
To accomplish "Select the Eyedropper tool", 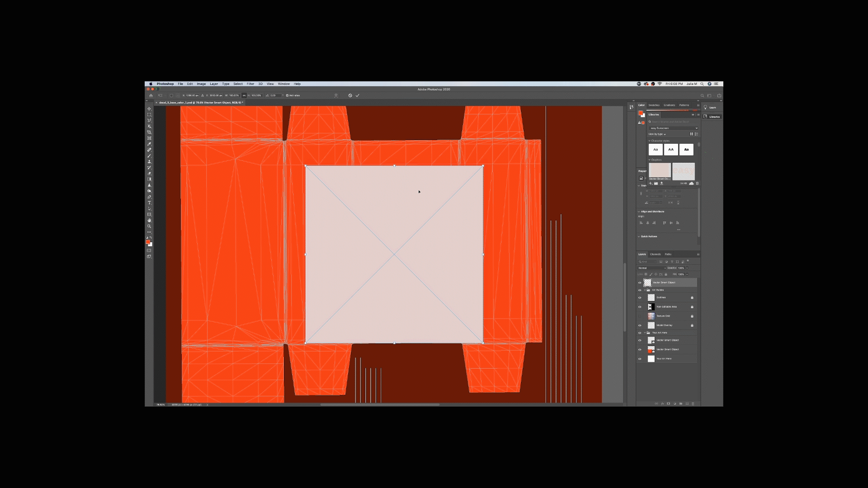I will (x=149, y=144).
